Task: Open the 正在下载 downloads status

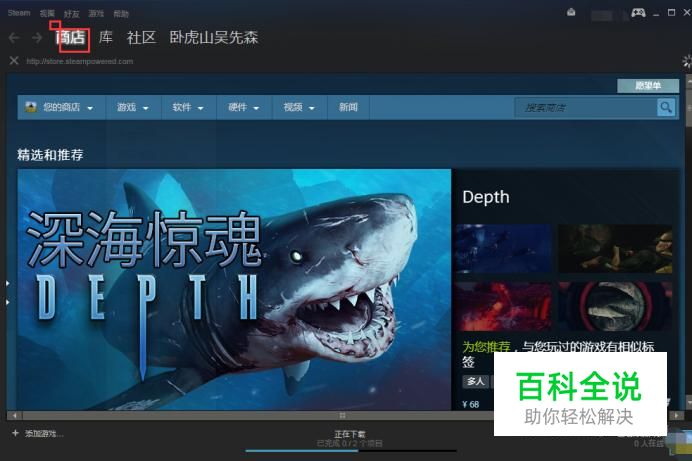Action: click(x=350, y=434)
